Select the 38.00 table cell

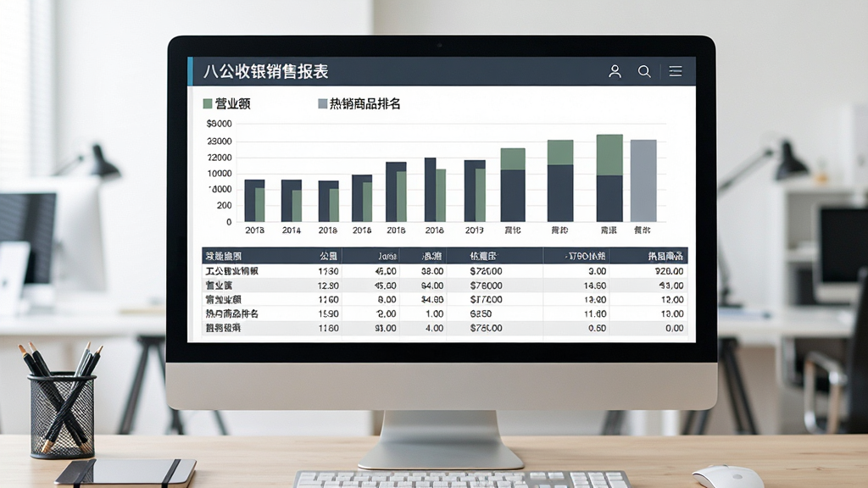431,271
